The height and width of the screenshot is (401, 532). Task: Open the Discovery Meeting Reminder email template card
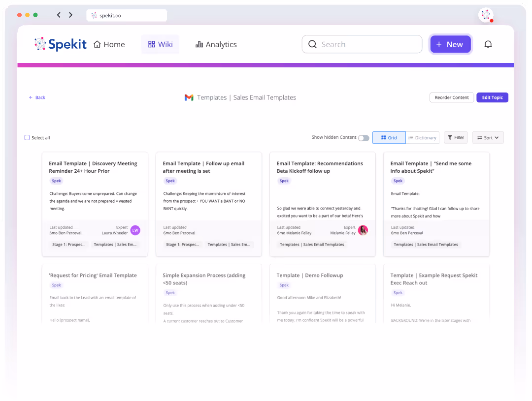(95, 204)
